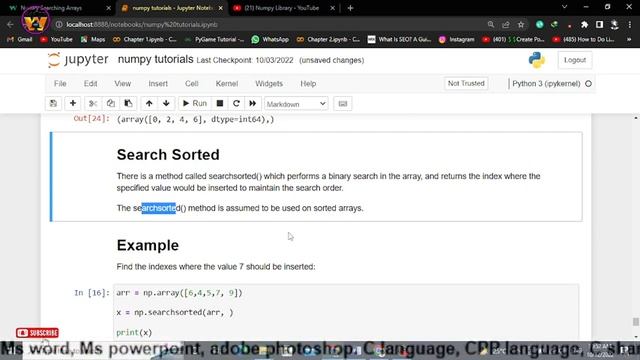Open the Gmail bookmark
This screenshot has width=640, height=360.
20,40
